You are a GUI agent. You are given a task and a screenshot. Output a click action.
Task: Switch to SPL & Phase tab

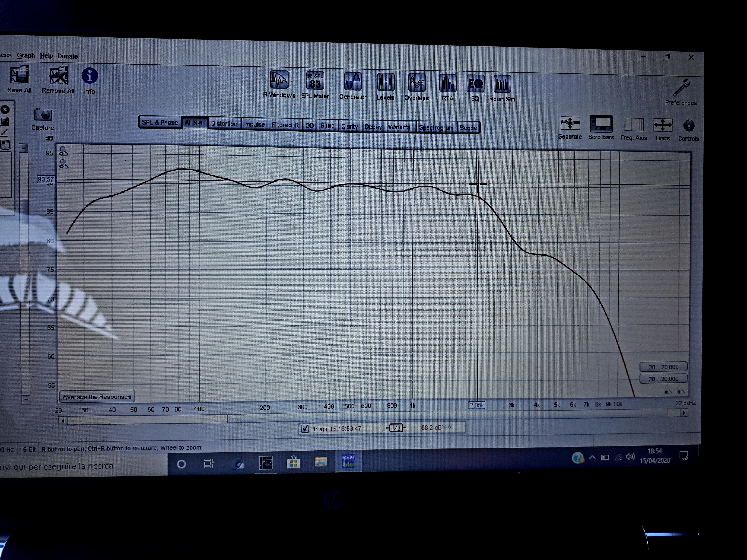pos(160,122)
